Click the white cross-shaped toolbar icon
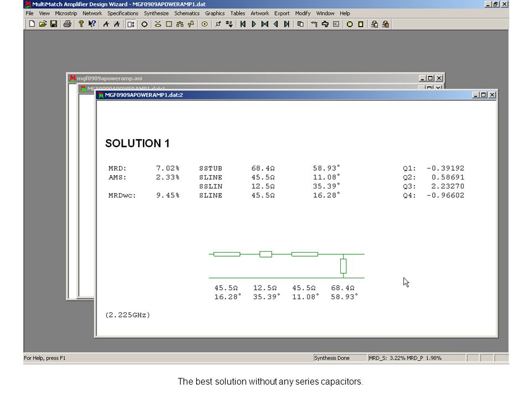Screen dimensions: 532x399 pyautogui.click(x=325, y=24)
